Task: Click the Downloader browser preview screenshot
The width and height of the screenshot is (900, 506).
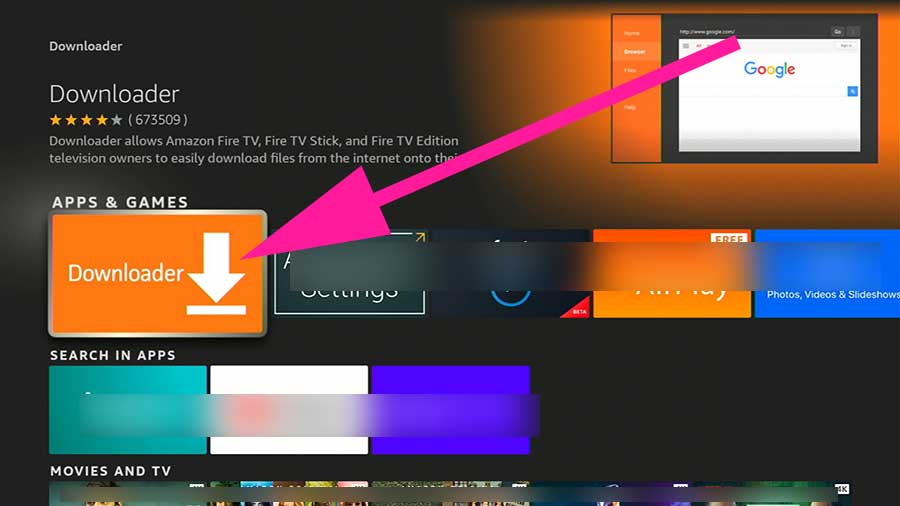Action: [x=744, y=88]
